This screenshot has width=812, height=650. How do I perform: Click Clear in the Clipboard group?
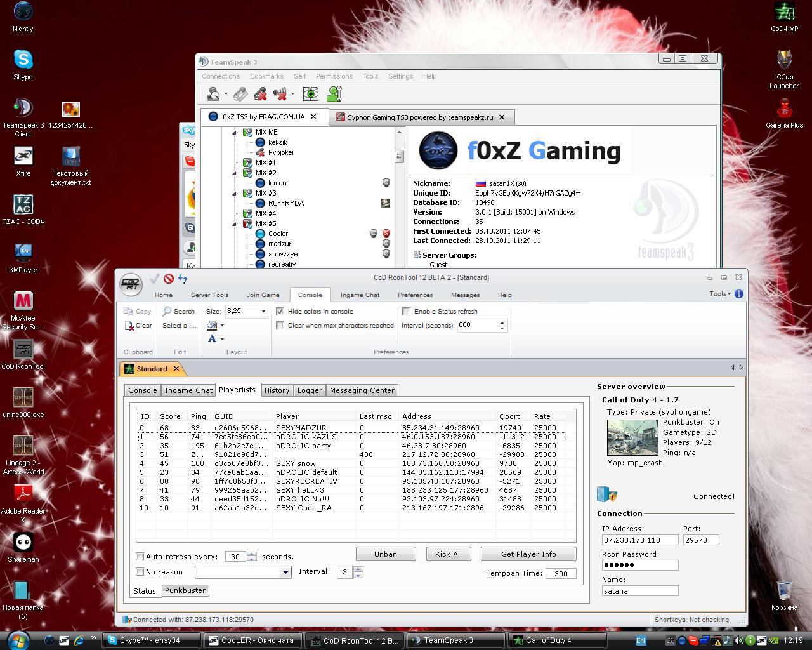coord(138,325)
